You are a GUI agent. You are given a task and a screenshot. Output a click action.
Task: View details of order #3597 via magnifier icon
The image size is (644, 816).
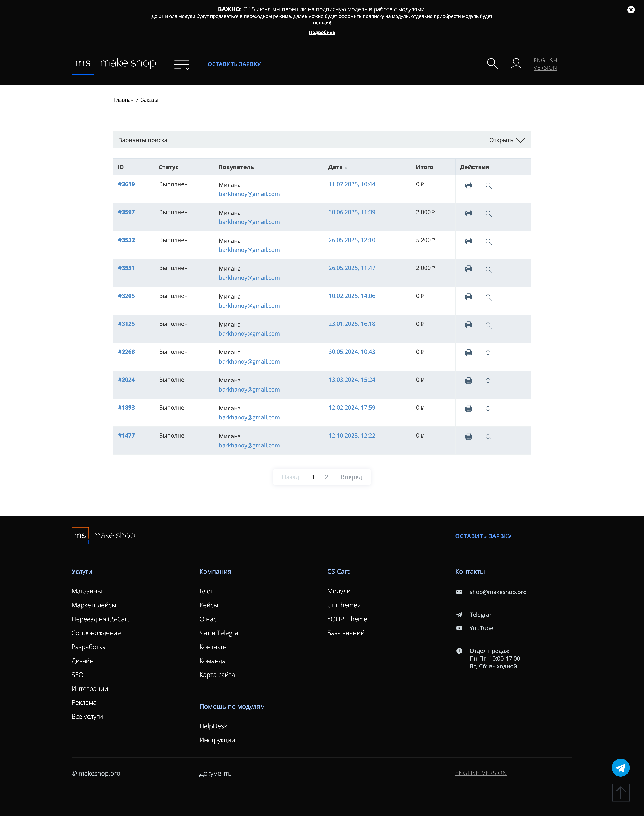coord(489,214)
